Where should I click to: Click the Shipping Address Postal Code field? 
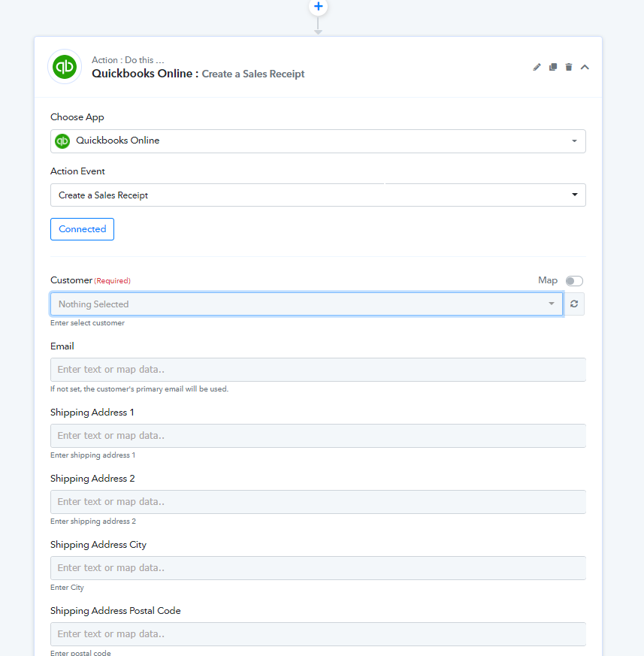click(318, 634)
